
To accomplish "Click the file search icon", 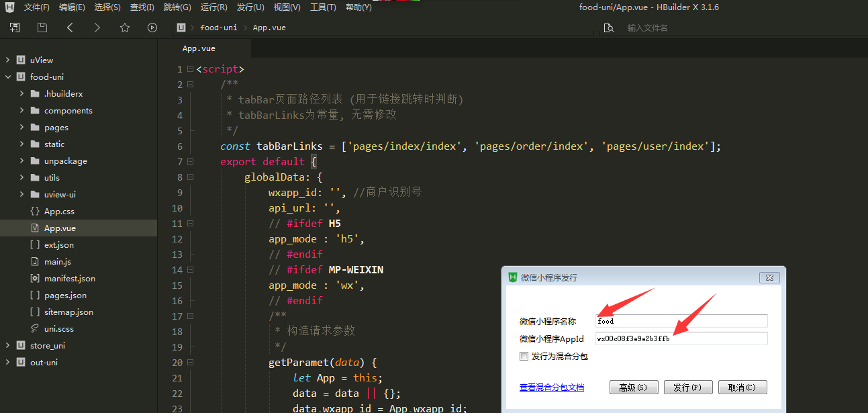I will [609, 28].
